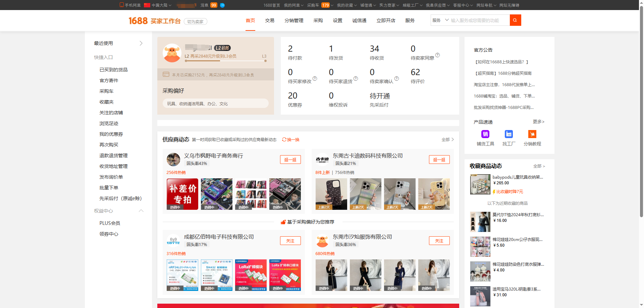Screen dimensions: 644x308
Task: Follow 东莞市汐灿服饰有限公司 with 关注
Action: coord(439,241)
